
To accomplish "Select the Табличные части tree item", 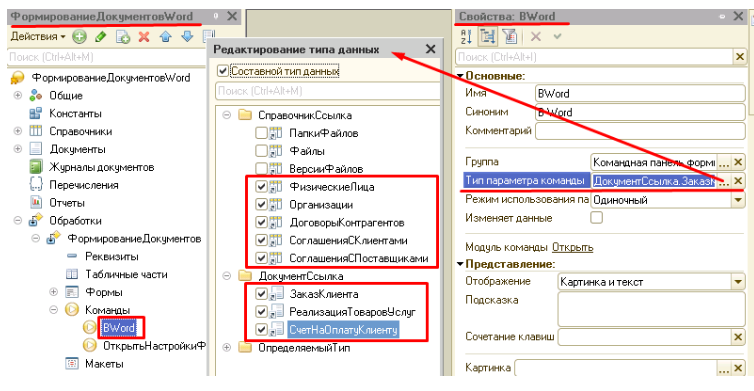I will (126, 274).
